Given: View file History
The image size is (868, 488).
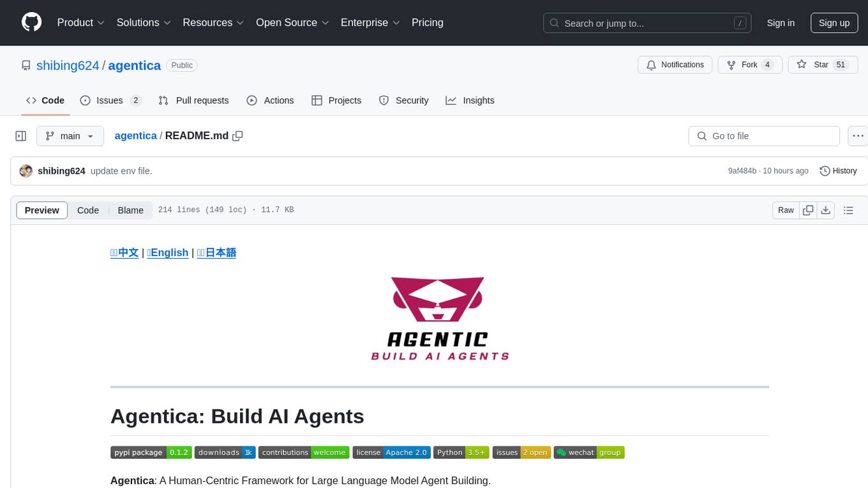Looking at the screenshot, I should coord(838,171).
